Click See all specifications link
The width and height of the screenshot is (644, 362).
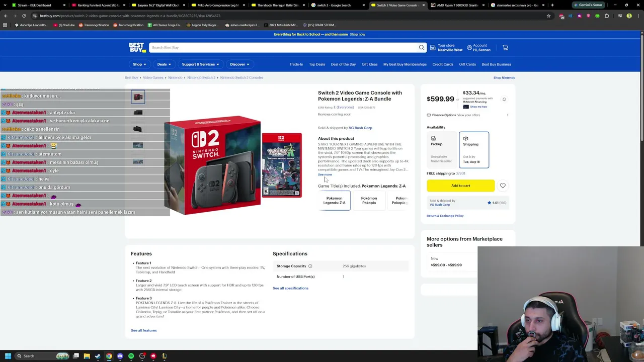point(290,288)
